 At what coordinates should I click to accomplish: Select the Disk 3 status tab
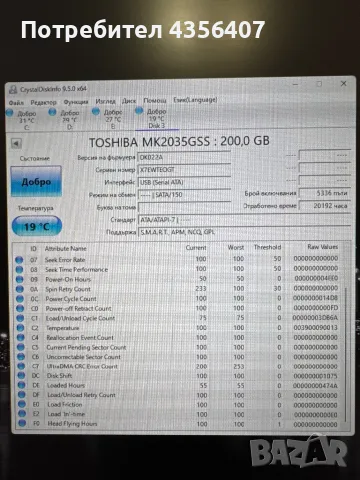point(153,118)
